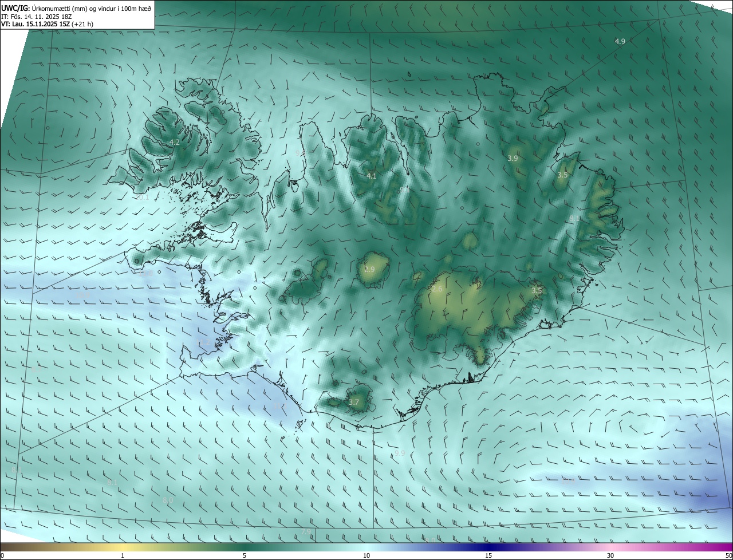733x560 pixels.
Task: Click the 10 tick on the colour scale
Action: click(366, 555)
